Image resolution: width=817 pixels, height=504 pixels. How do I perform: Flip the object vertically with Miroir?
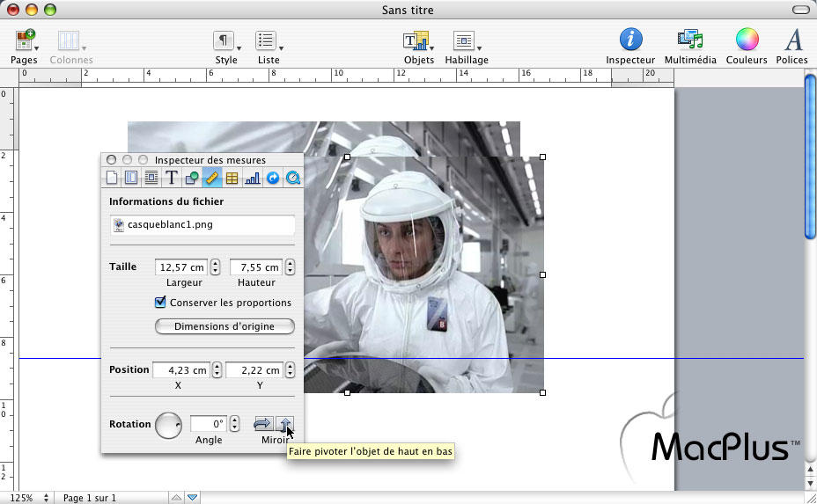tap(284, 424)
